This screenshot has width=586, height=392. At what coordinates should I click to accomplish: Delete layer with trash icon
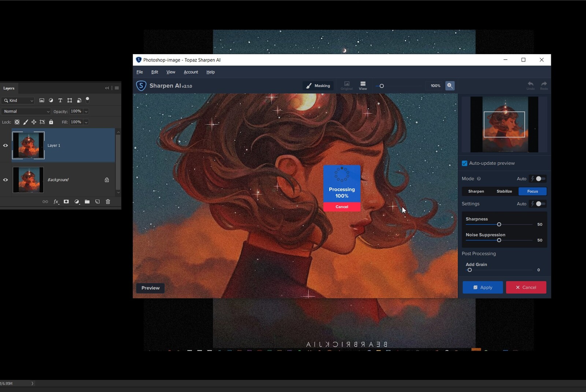click(108, 202)
